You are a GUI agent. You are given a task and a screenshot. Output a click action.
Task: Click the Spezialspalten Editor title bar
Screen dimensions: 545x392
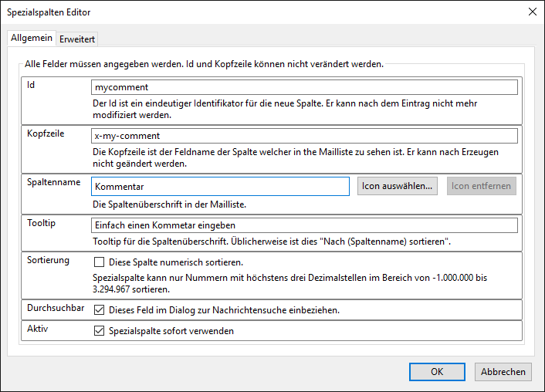point(232,12)
